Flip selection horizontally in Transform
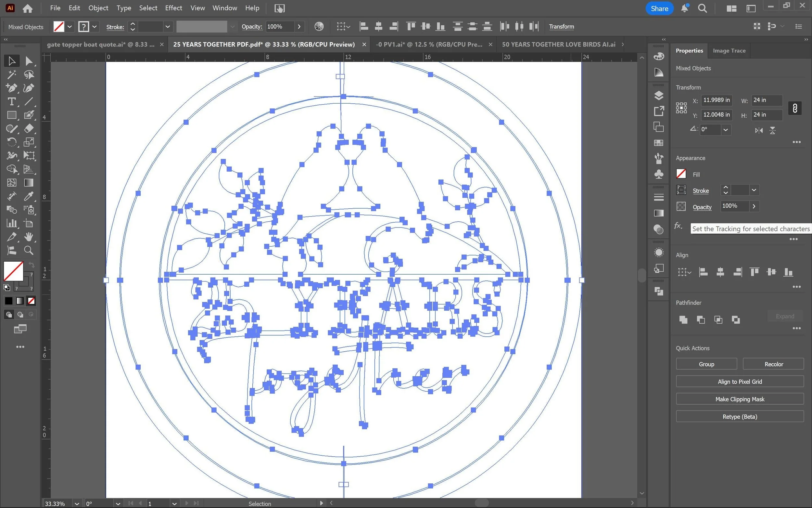Viewport: 812px width, 508px height. 759,130
